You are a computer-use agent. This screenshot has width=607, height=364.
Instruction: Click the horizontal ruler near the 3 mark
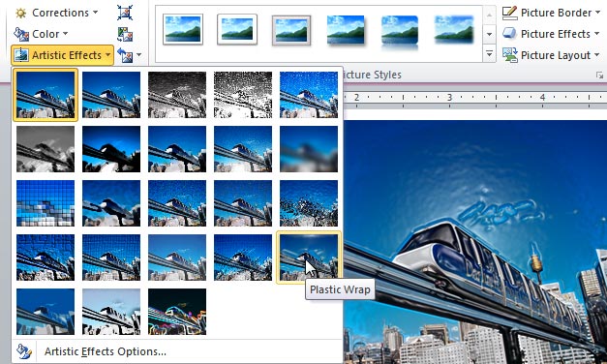tap(449, 97)
